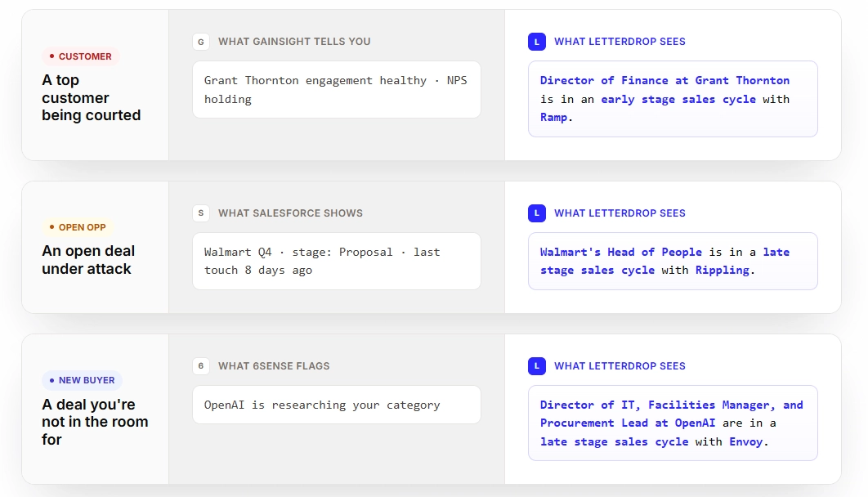This screenshot has width=868, height=497.
Task: Open the Grant Thornton engagement healthy box
Action: click(337, 90)
